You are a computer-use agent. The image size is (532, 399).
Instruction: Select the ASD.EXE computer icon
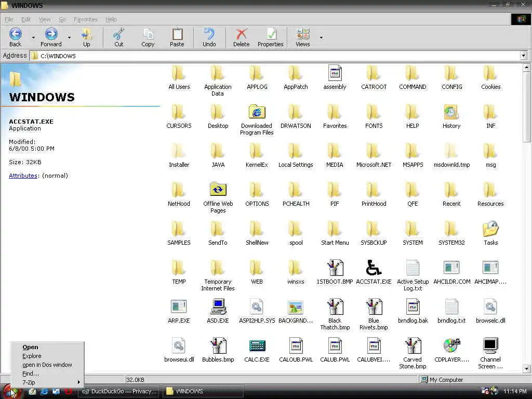(218, 307)
